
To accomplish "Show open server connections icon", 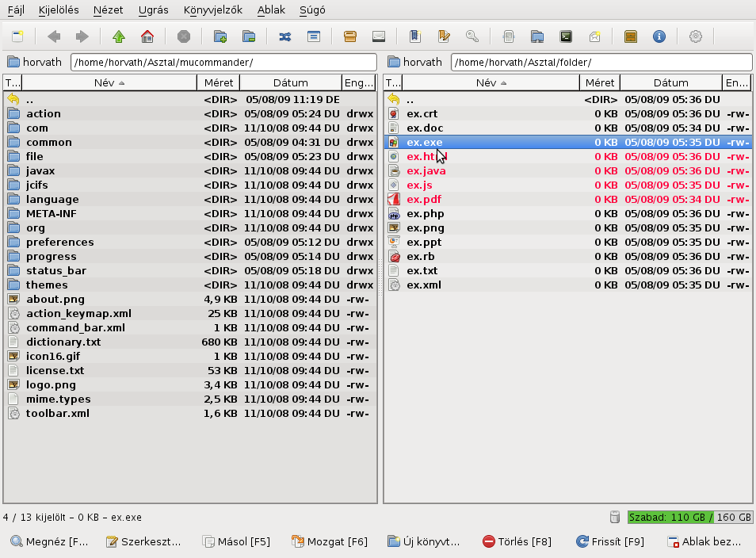I will click(x=537, y=36).
